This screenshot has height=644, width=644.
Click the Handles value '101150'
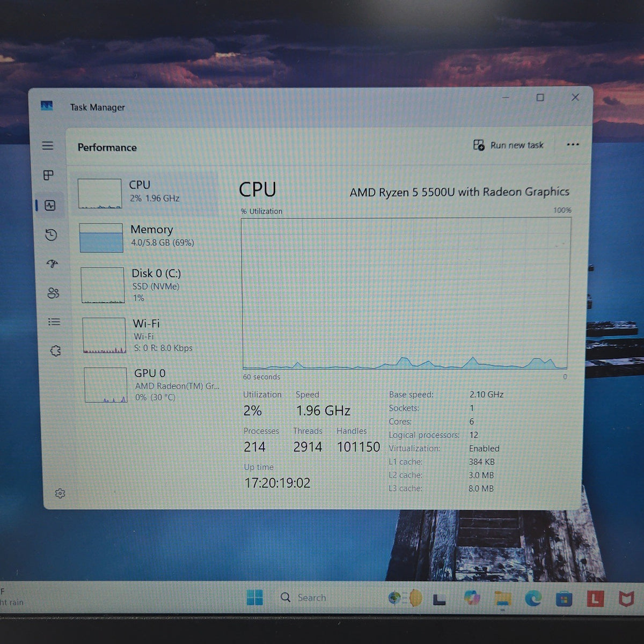(x=358, y=447)
